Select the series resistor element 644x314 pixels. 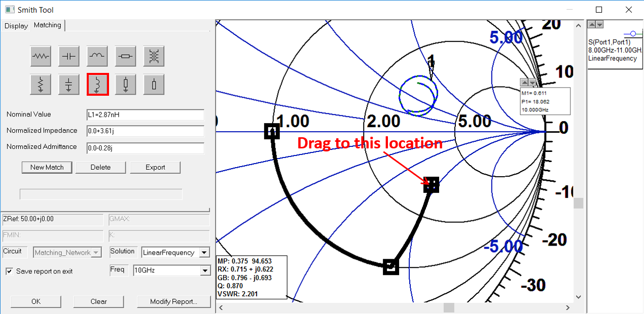[x=41, y=56]
